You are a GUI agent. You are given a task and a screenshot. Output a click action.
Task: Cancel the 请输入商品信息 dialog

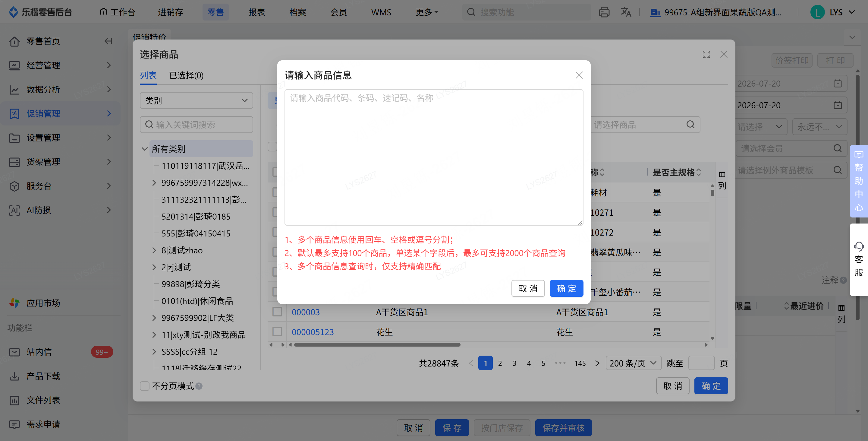pos(528,288)
